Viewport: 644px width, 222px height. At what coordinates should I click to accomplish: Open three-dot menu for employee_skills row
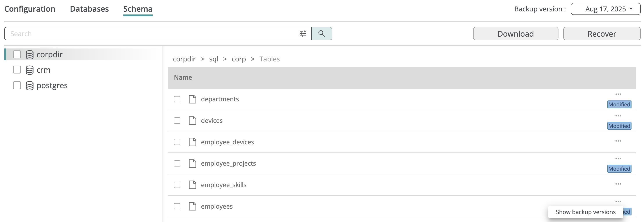[x=618, y=184]
